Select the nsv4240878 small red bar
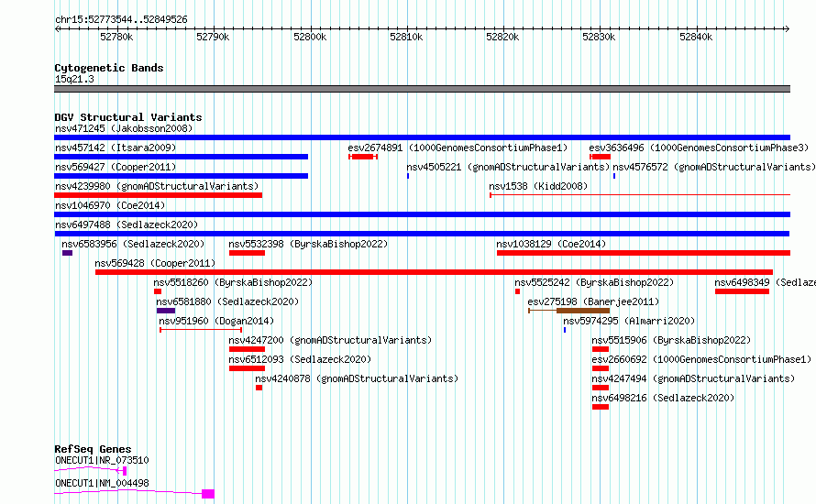816x504 pixels. coord(259,388)
